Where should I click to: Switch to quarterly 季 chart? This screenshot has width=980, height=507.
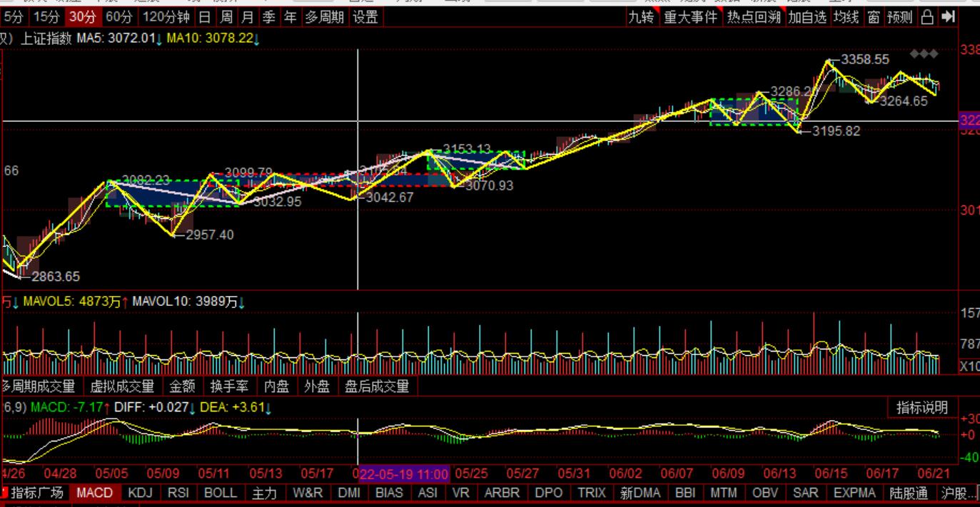click(268, 17)
